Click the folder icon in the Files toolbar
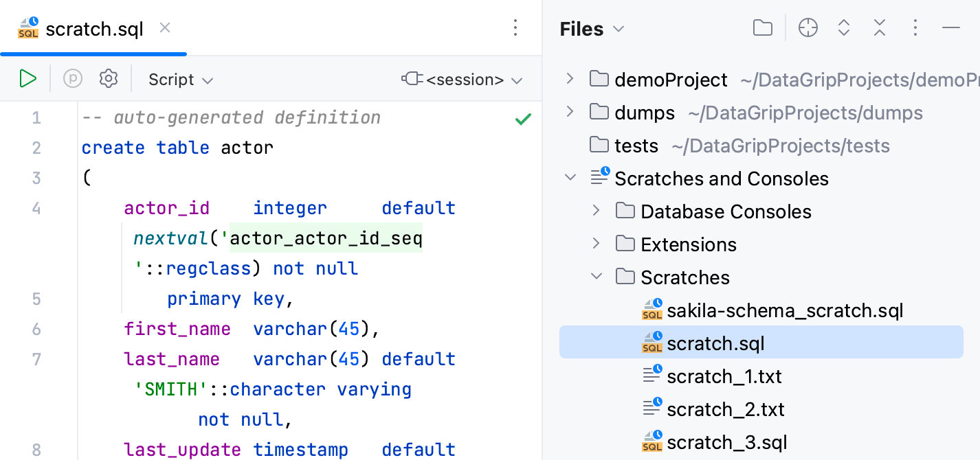 762,28
